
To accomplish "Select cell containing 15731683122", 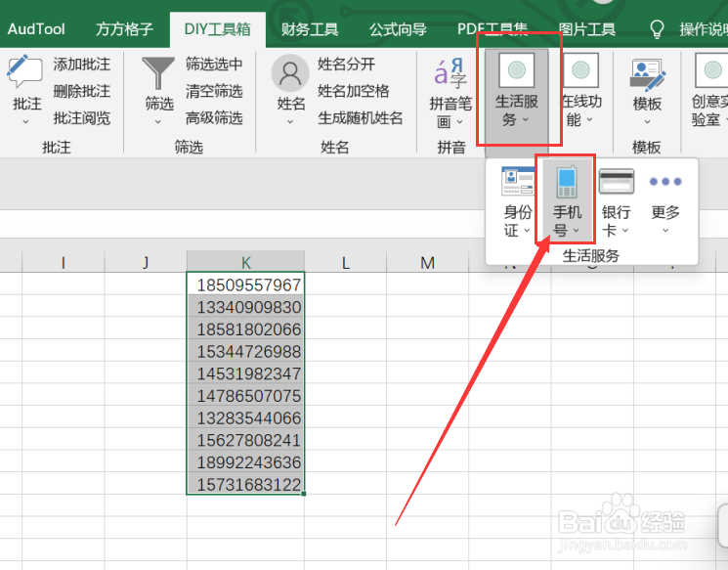I will (x=245, y=484).
